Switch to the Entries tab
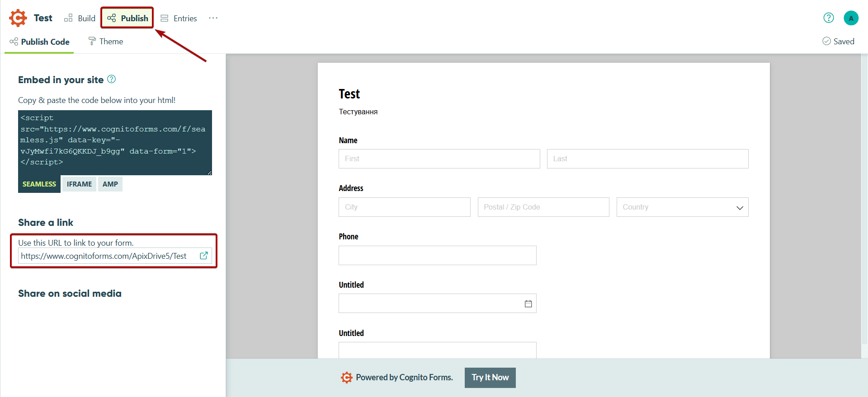Viewport: 868px width, 397px height. click(x=179, y=18)
